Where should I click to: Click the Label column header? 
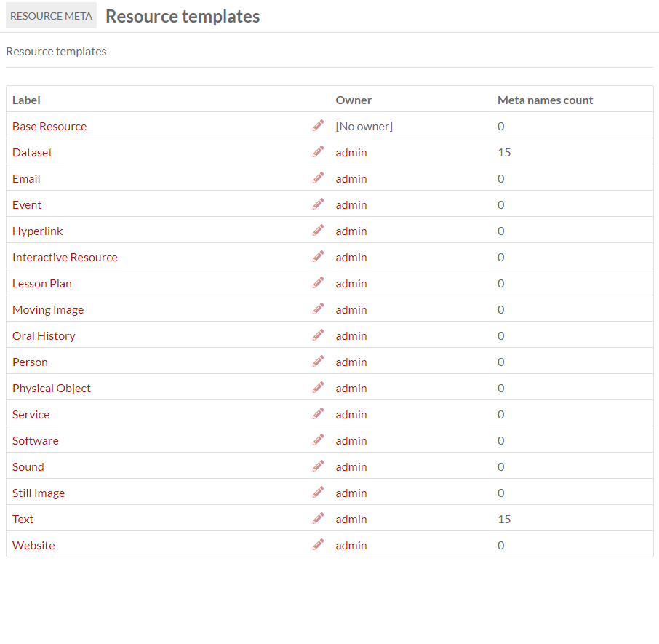(x=26, y=100)
